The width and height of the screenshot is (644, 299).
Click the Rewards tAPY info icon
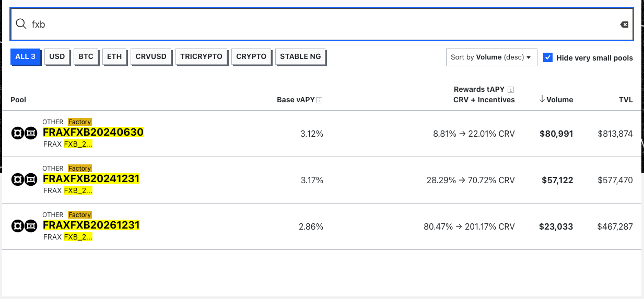click(511, 90)
